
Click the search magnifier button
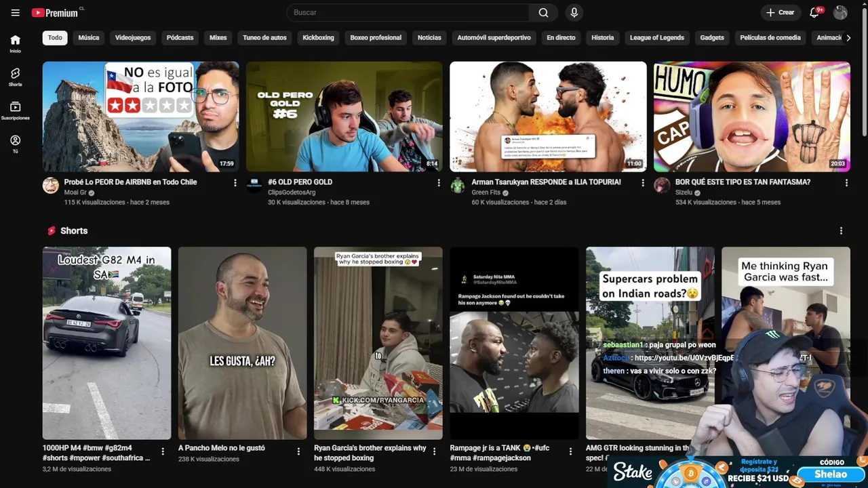point(543,13)
